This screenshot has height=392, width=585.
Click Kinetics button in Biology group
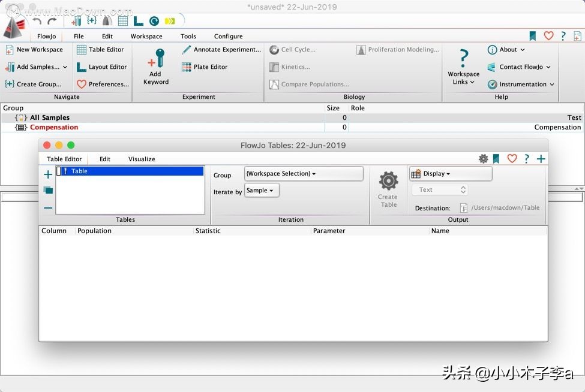pyautogui.click(x=290, y=67)
